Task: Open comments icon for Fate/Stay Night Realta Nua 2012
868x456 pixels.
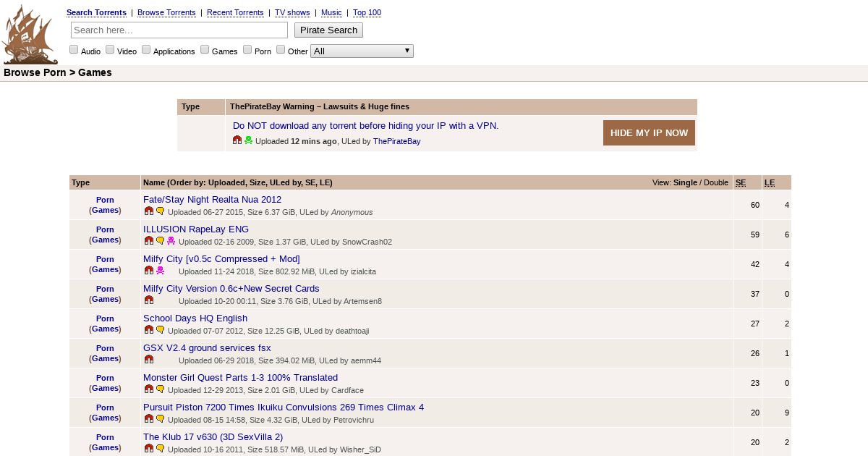Action: [161, 211]
